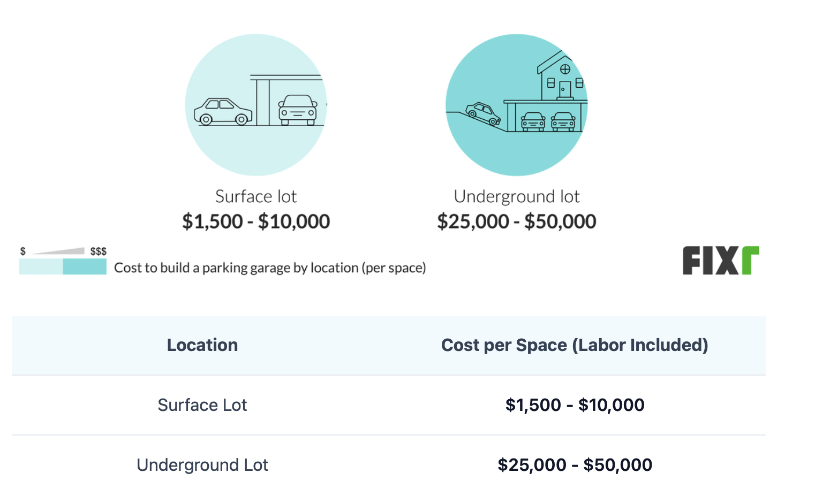Click the Cost per Space column header
The image size is (815, 504).
575,345
